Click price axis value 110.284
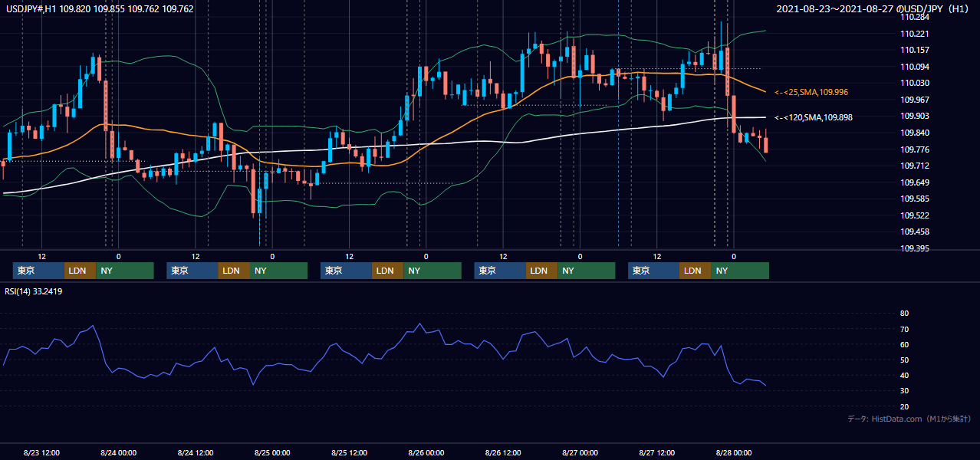 pos(914,17)
